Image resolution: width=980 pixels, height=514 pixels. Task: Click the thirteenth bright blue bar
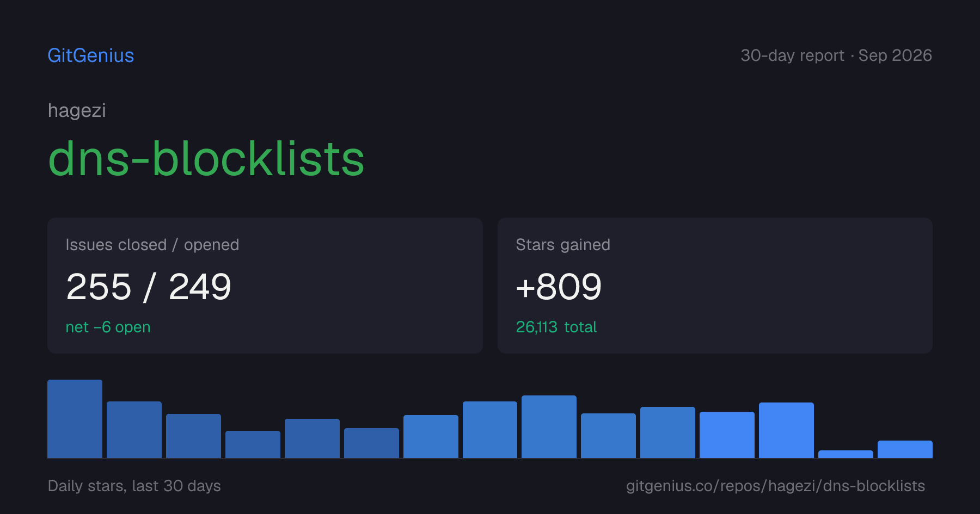click(786, 430)
